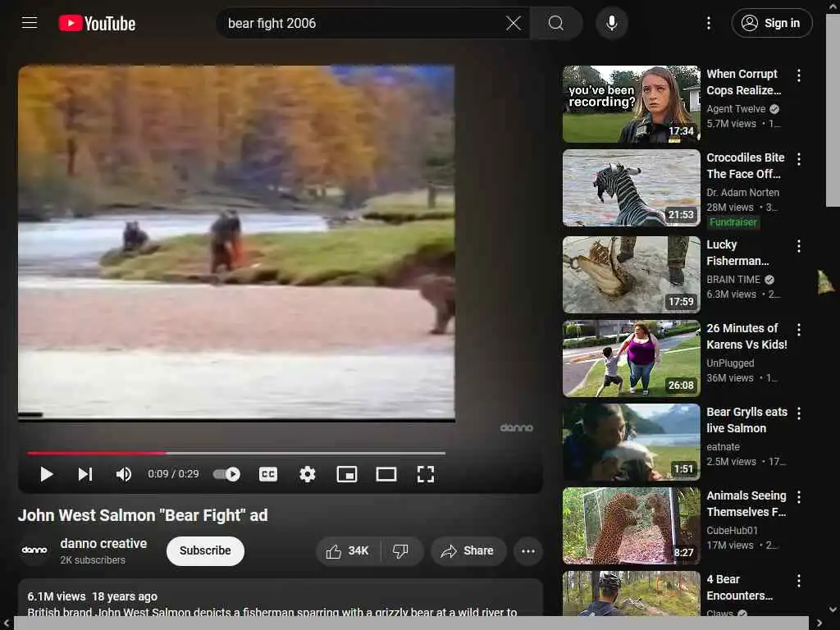Image resolution: width=840 pixels, height=630 pixels.
Task: Dislike this video
Action: (400, 550)
